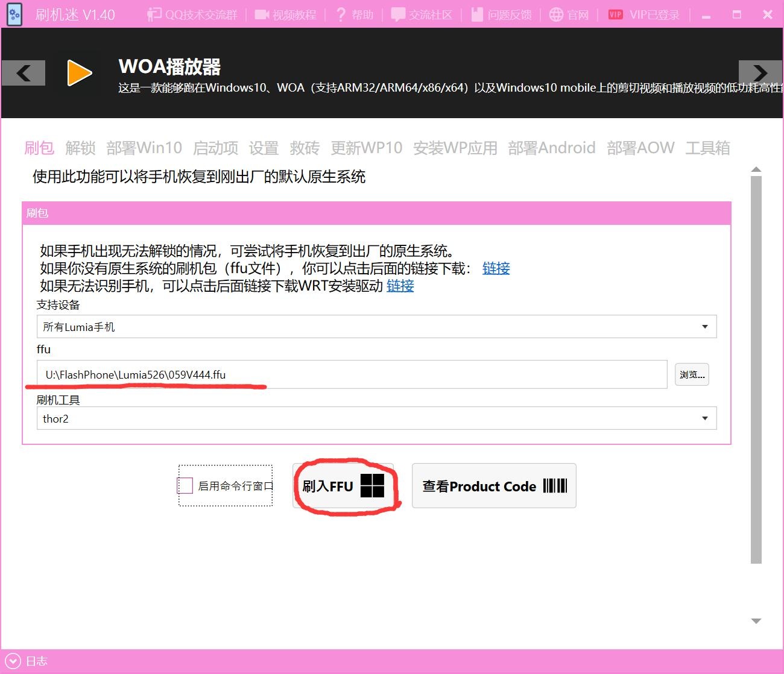The width and height of the screenshot is (784, 674).
Task: Open the 官网 globe icon
Action: pos(557,14)
